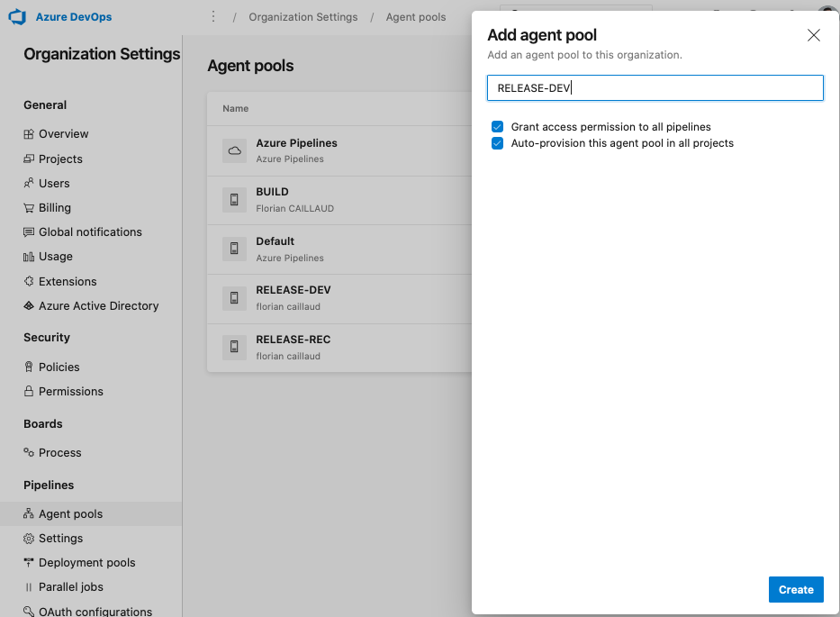Click the Azure DevOps home link
This screenshot has height=617, width=840.
pos(74,17)
